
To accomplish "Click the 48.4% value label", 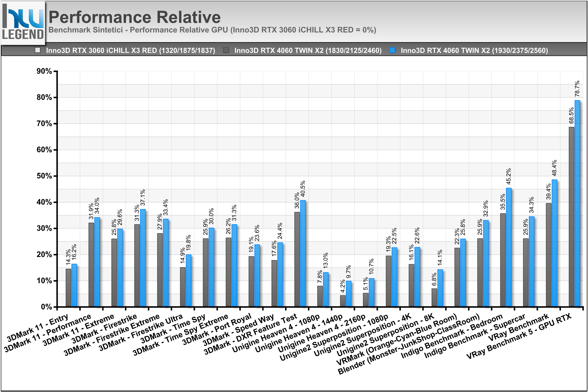I will click(x=554, y=168).
